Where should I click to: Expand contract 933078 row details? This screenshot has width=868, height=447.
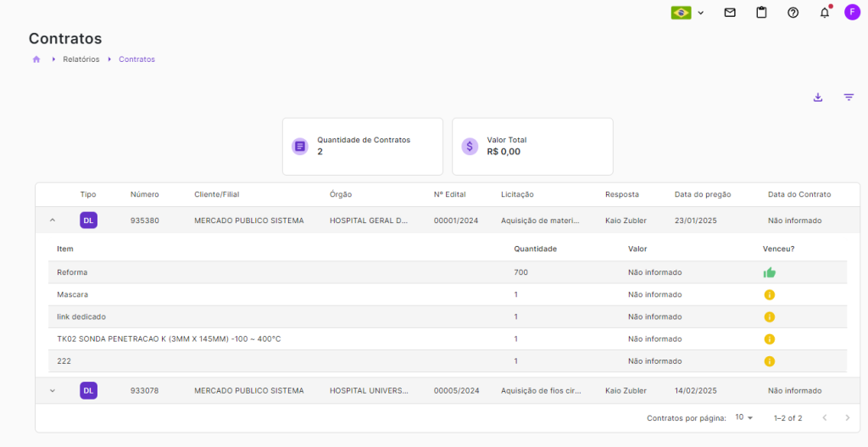53,391
